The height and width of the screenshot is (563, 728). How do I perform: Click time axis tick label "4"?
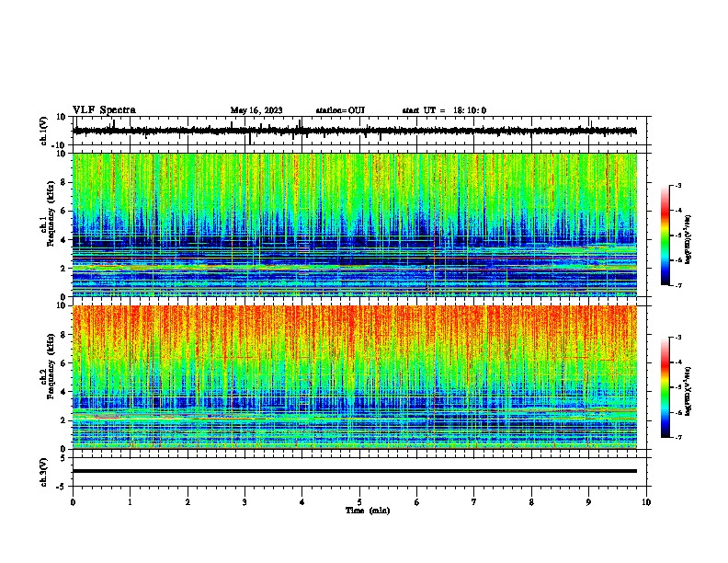[302, 502]
